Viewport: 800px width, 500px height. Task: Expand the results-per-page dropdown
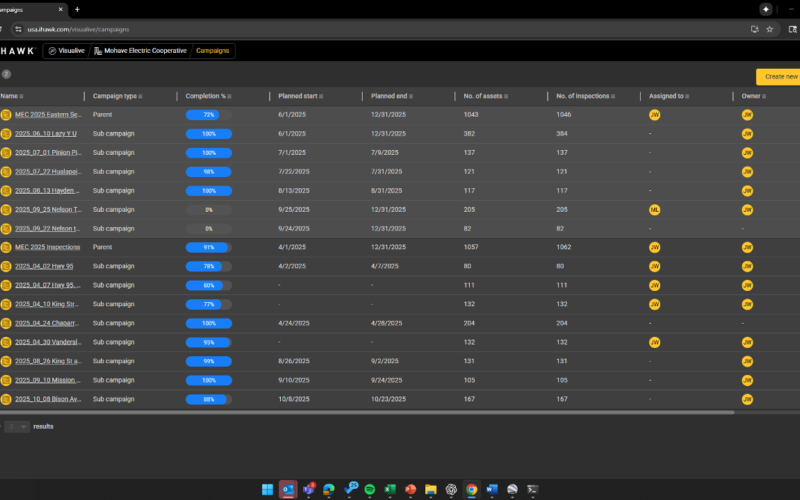click(17, 426)
